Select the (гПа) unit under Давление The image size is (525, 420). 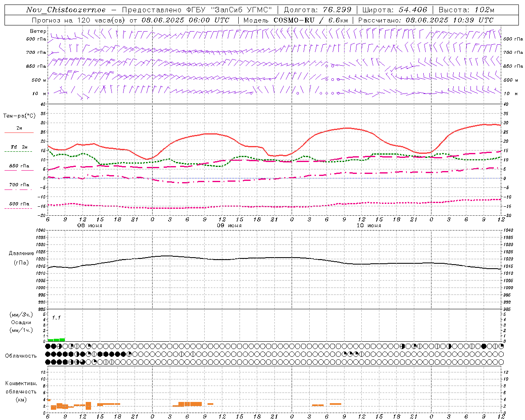pos(21,263)
